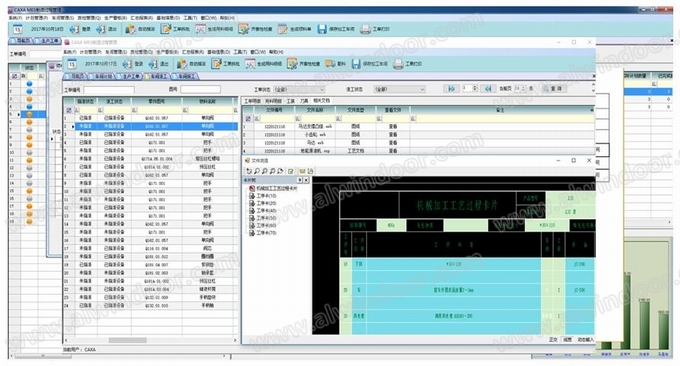Viewport: 680px width, 366px height.
Task: Click the 工单打印 printer icon
Action: click(x=398, y=64)
